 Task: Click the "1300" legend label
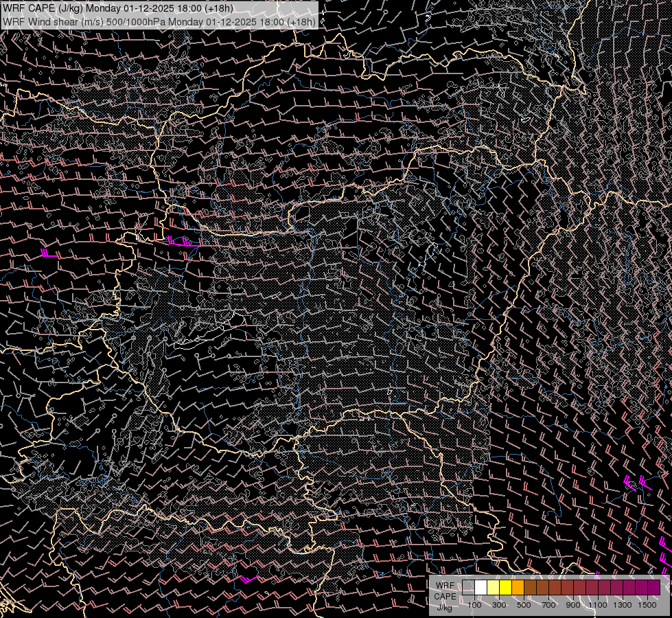pos(623,605)
